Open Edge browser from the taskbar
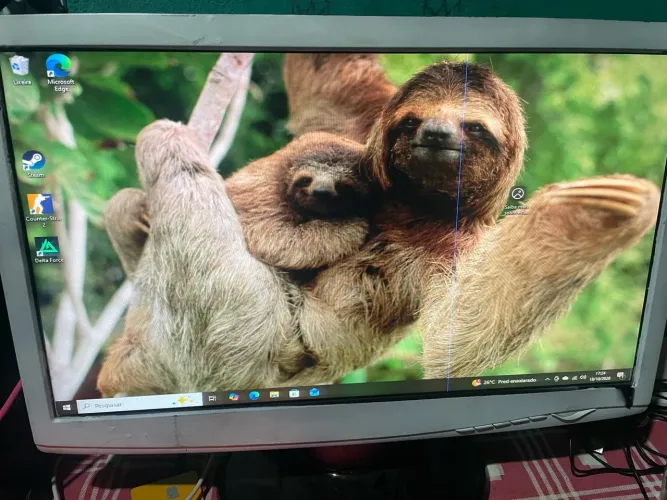The image size is (667, 500). (x=254, y=395)
